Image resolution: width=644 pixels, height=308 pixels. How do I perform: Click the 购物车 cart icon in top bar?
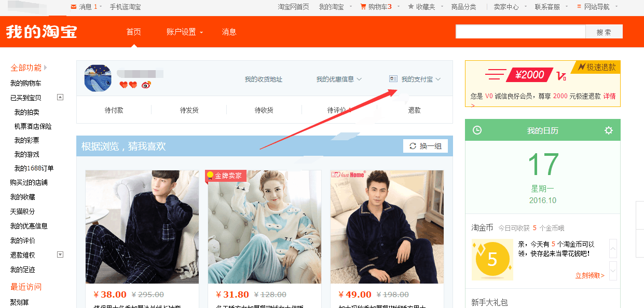[x=364, y=7]
